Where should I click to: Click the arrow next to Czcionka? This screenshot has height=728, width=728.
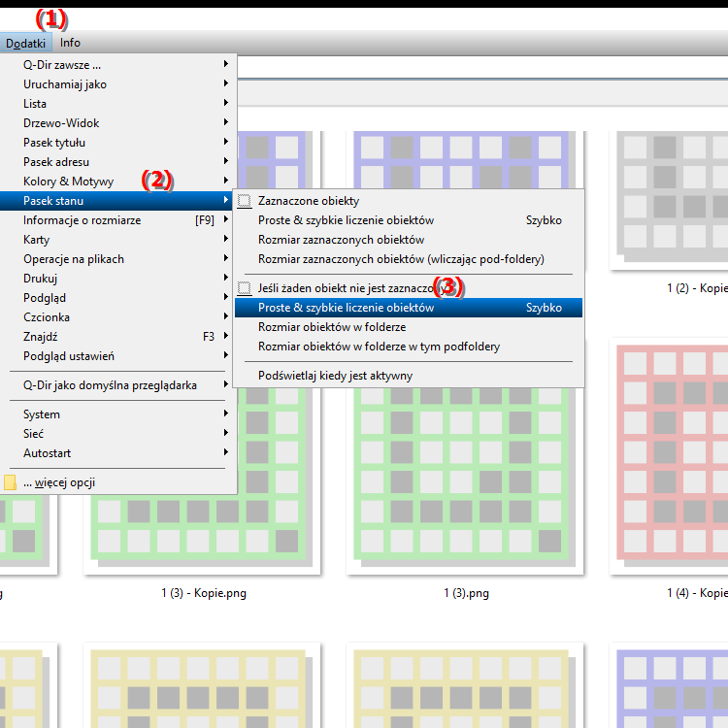226,316
